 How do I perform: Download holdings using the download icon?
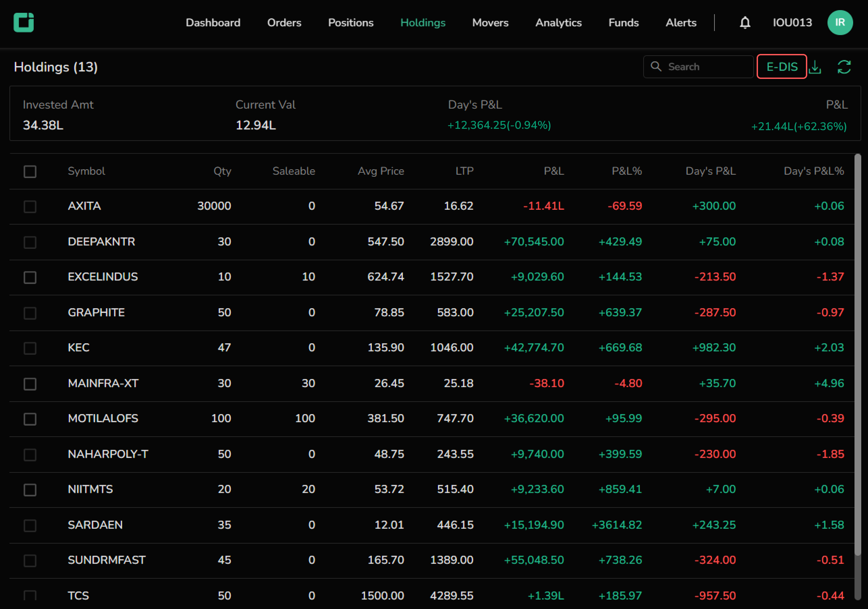tap(815, 67)
